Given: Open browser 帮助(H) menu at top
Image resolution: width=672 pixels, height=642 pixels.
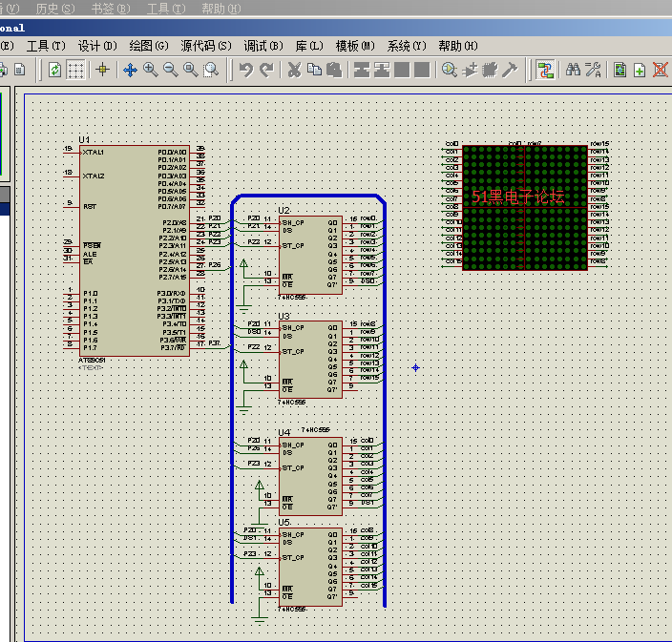Looking at the screenshot, I should click(x=221, y=9).
